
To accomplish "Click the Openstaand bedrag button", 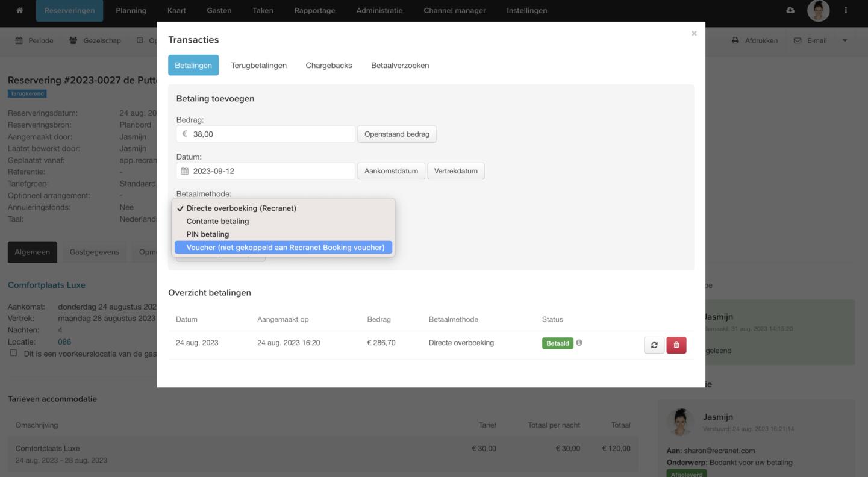I will point(396,134).
